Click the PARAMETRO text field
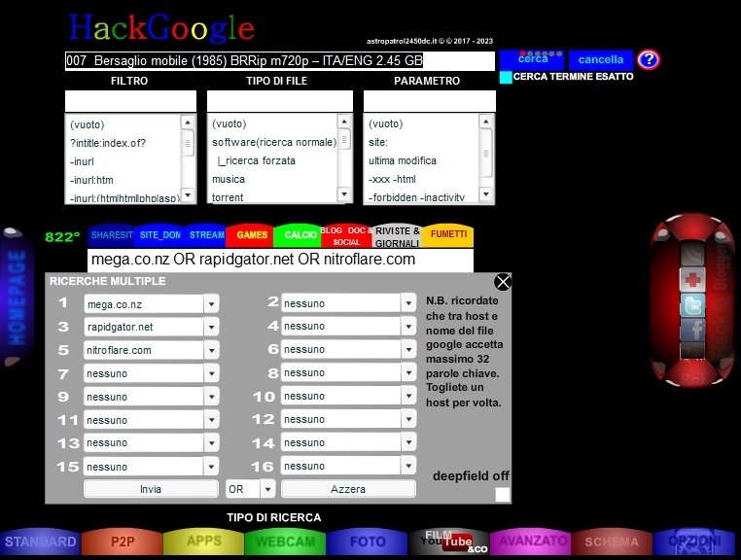This screenshot has width=741, height=560. (429, 101)
